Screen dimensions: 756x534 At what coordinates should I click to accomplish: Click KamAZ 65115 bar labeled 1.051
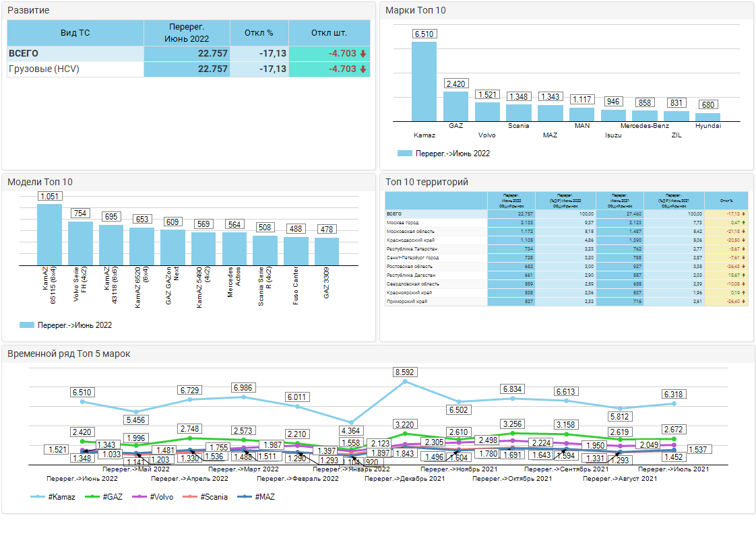49,234
